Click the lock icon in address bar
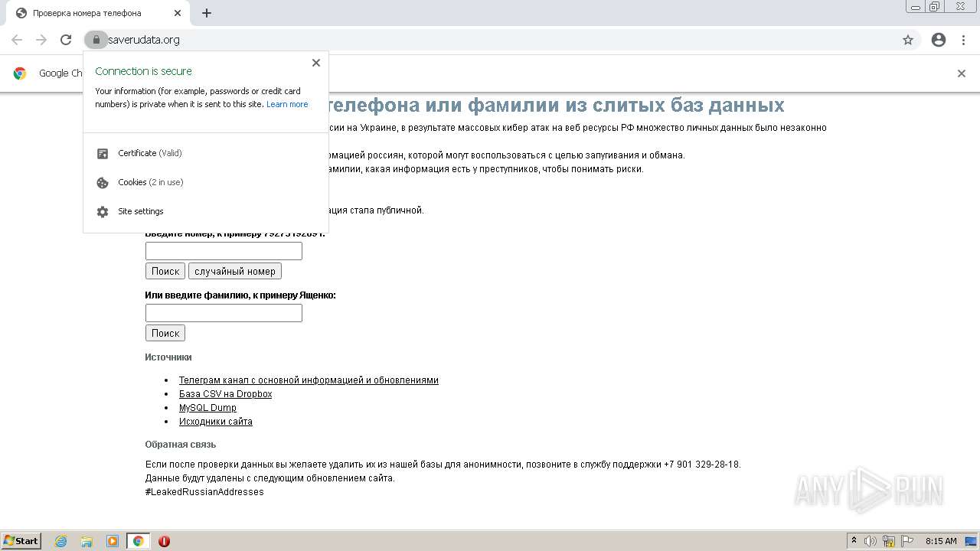The width and height of the screenshot is (980, 551). [x=96, y=40]
